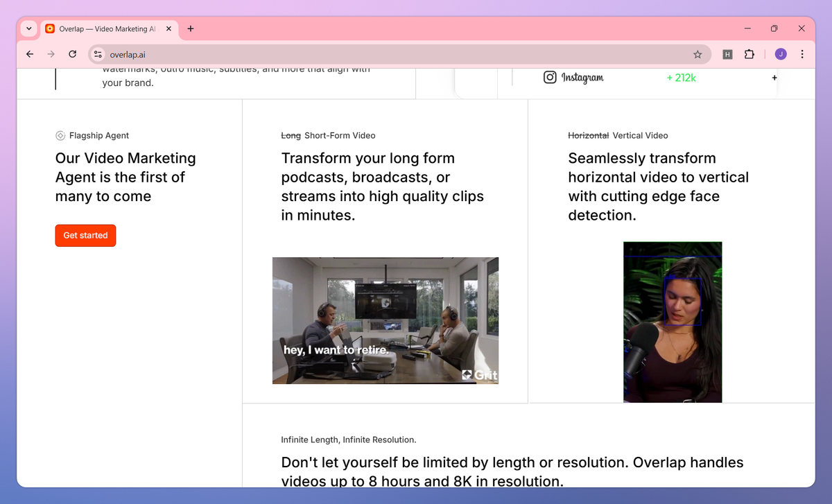The image size is (832, 504).
Task: Click the +212k Instagram stat
Action: click(681, 78)
